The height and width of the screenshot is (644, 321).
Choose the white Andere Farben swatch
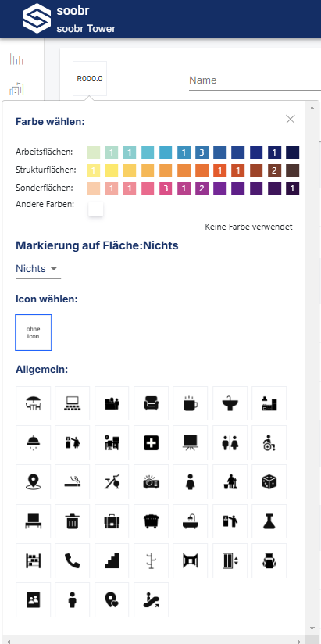(95, 209)
